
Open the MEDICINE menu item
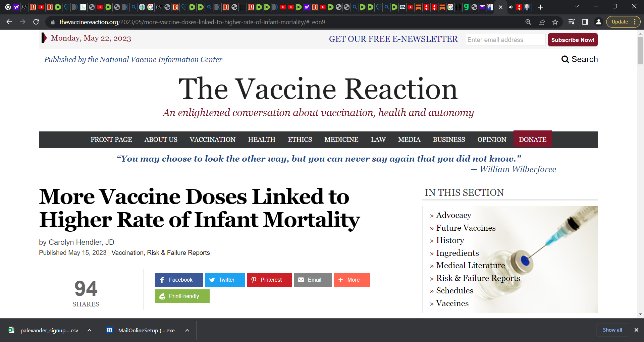click(x=341, y=139)
